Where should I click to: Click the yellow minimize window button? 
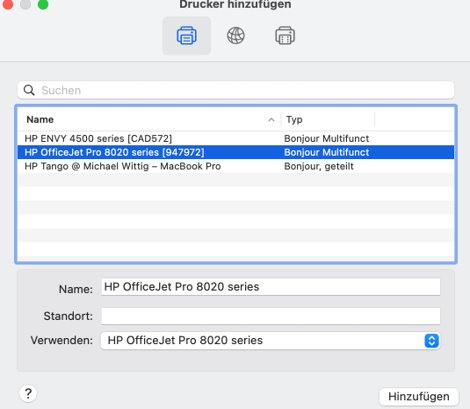(25, 4)
